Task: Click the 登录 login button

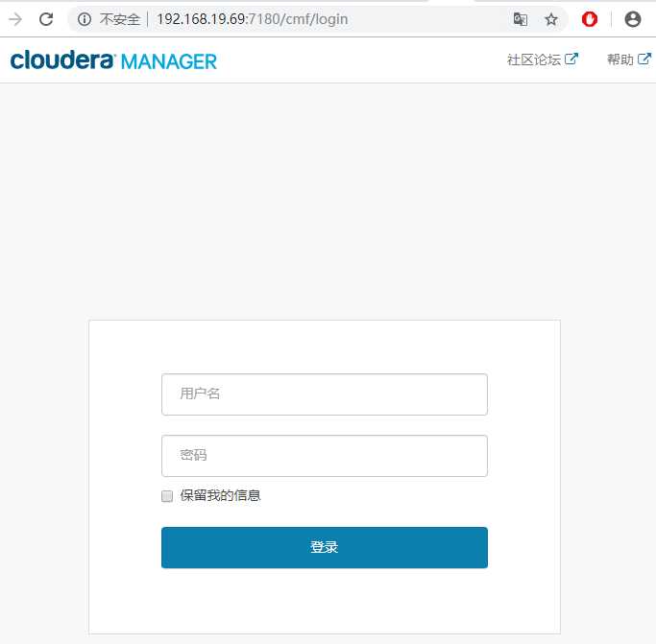Action: point(325,547)
